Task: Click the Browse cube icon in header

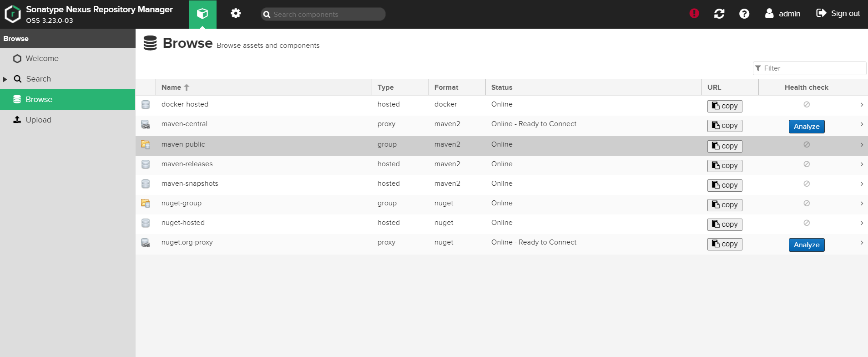Action: pos(202,14)
